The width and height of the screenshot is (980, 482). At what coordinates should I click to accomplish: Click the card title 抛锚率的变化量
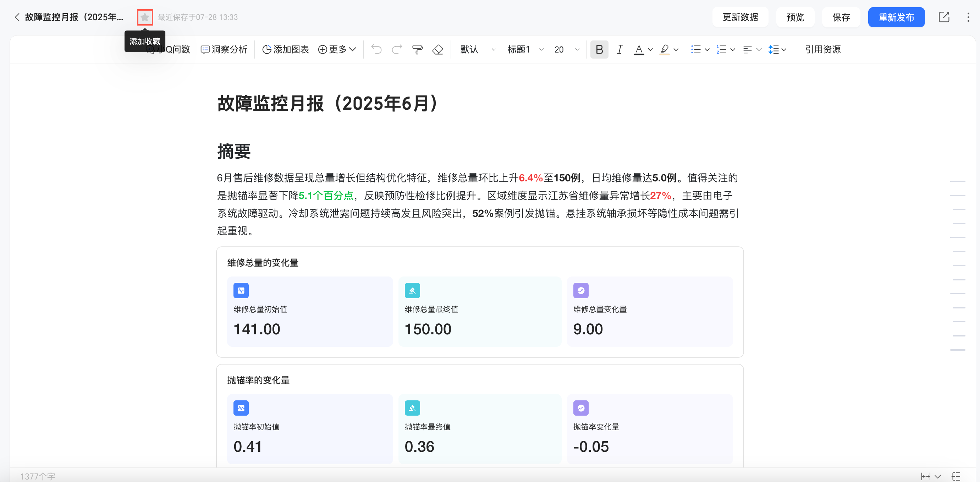[258, 380]
